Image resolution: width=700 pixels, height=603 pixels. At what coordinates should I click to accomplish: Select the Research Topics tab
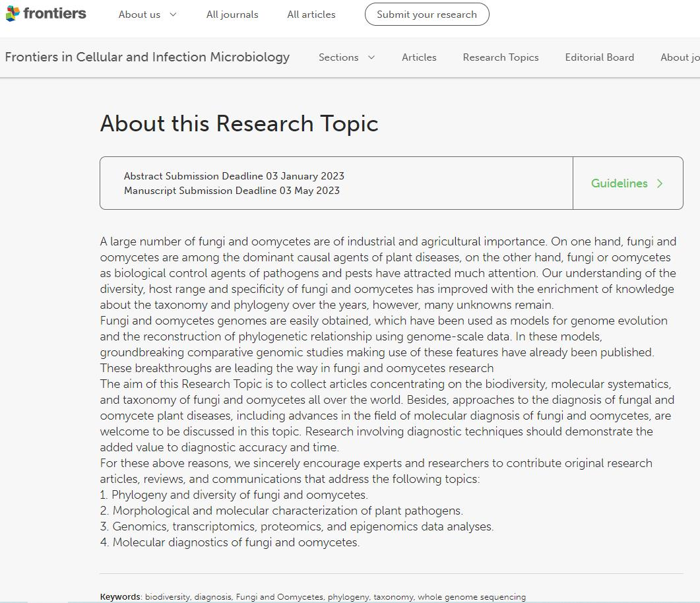point(501,57)
